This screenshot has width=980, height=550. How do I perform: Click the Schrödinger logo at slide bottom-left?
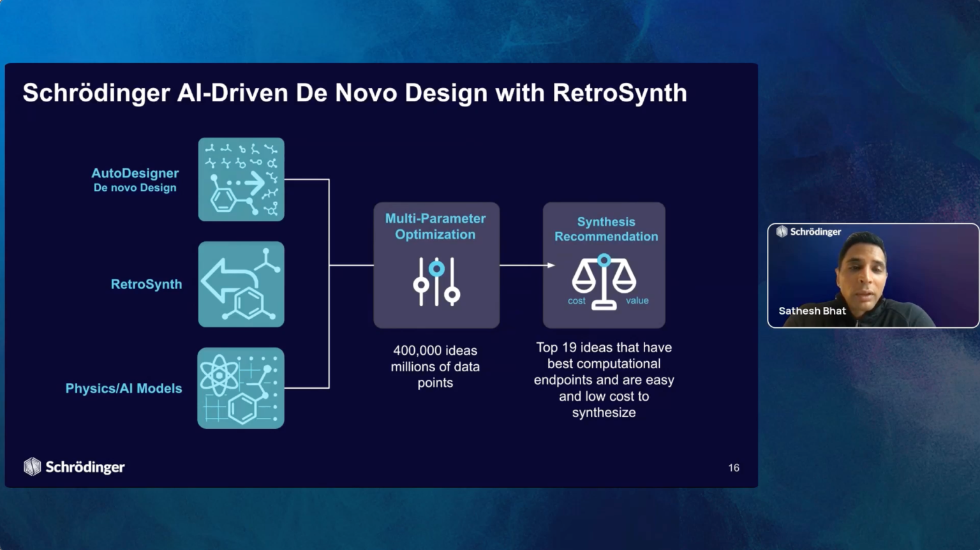[74, 467]
